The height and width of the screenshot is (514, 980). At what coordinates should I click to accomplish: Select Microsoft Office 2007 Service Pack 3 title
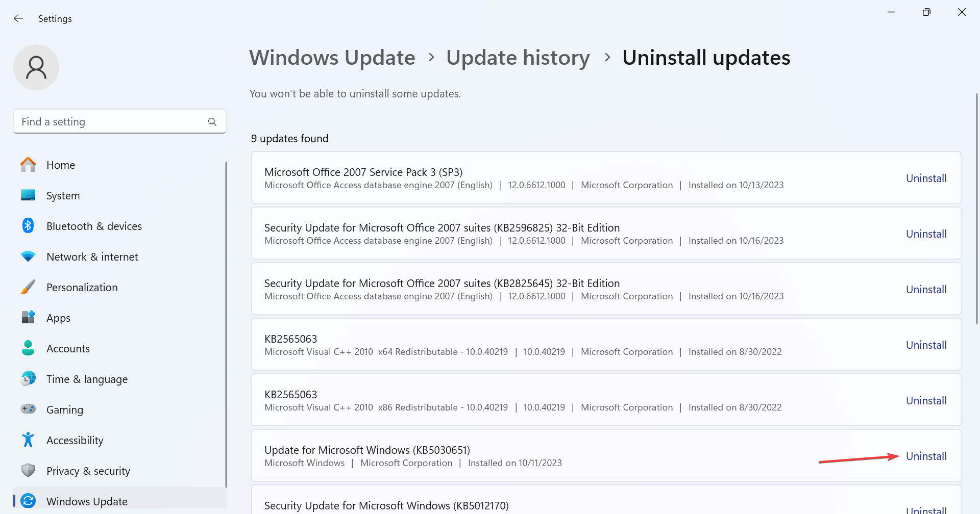click(x=363, y=172)
